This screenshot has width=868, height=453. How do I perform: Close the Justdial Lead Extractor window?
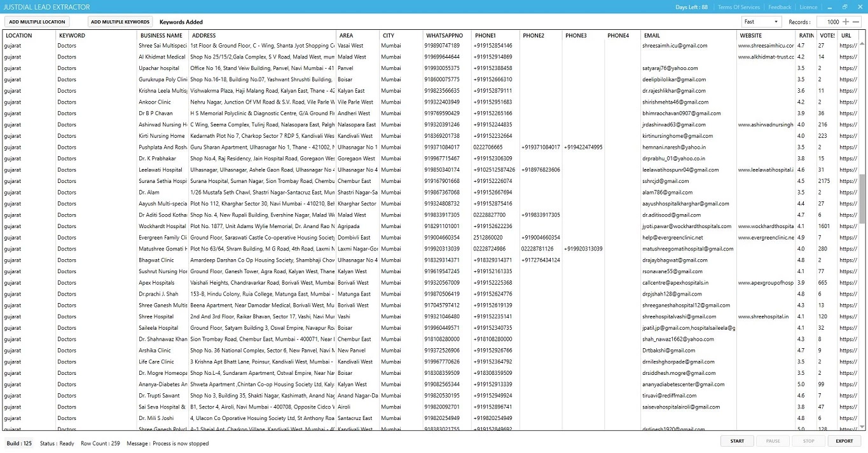coord(858,7)
